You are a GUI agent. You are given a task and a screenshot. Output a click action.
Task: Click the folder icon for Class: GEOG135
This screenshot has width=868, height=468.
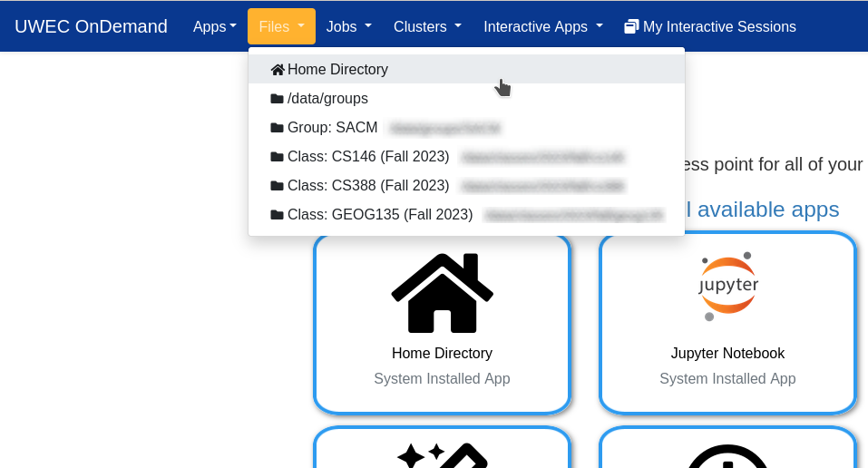pyautogui.click(x=278, y=215)
